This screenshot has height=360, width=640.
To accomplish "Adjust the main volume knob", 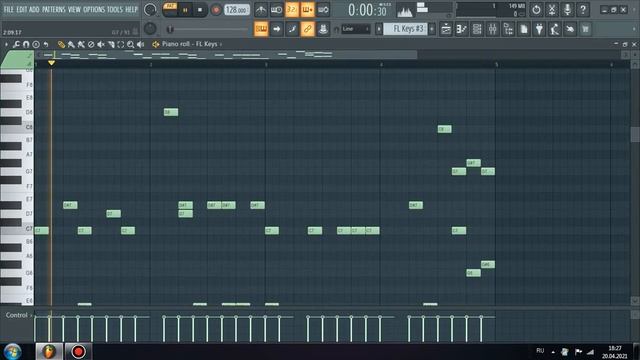I will click(150, 9).
